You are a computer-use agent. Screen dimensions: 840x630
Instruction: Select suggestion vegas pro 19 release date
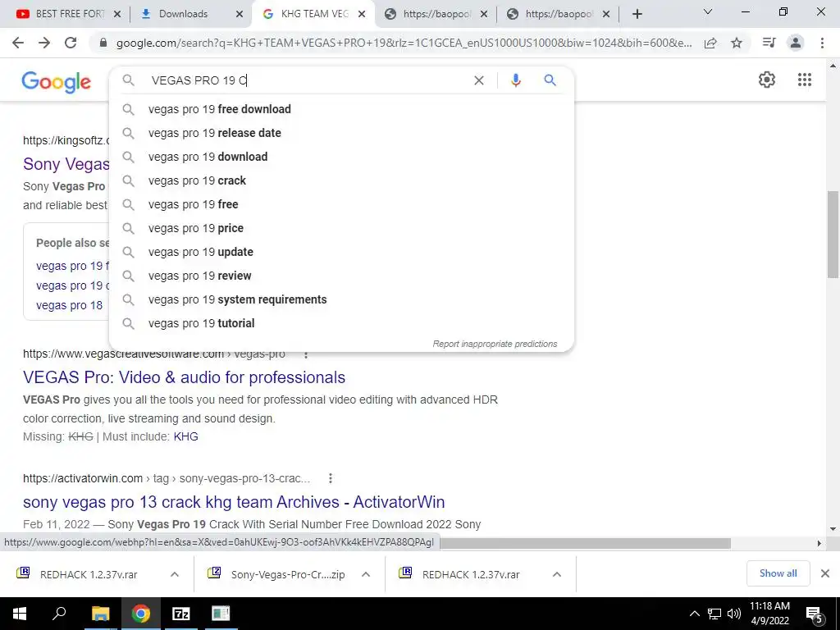click(x=341, y=133)
